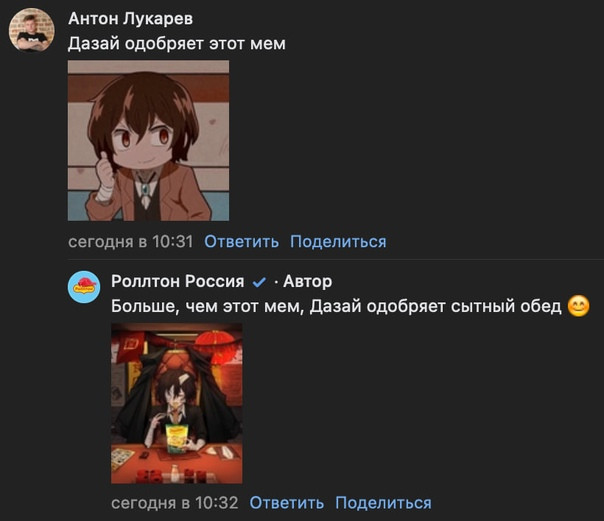The image size is (604, 521).
Task: Open the сегодня в 10:32 timestamp
Action: coord(174,503)
